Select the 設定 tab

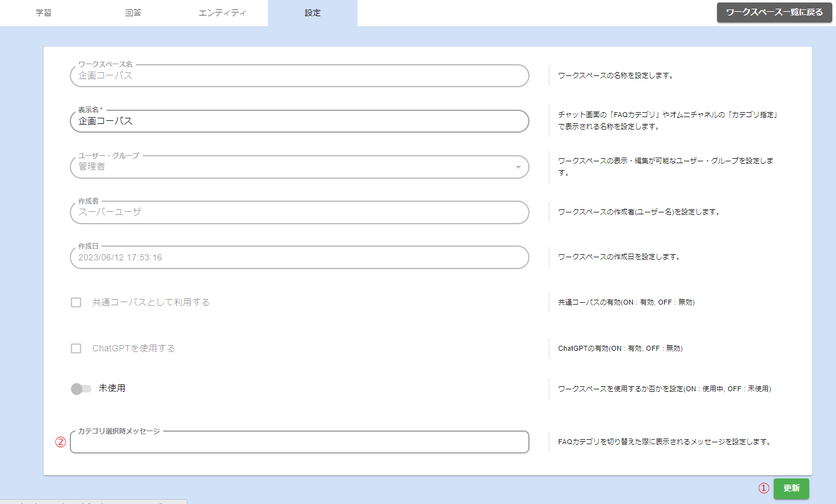coord(313,13)
